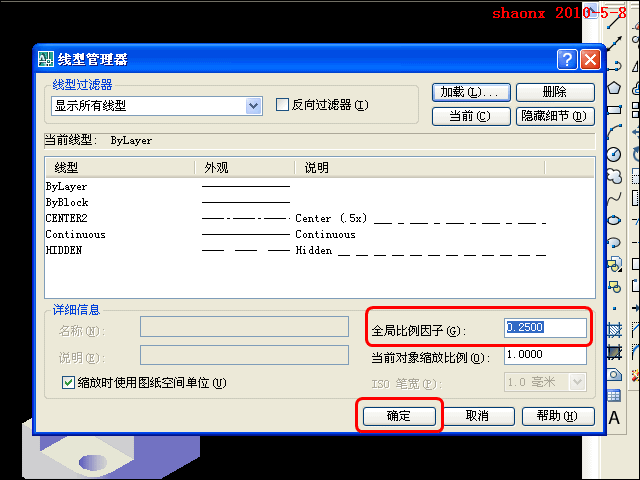This screenshot has width=640, height=480.
Task: Select the Rectangle tool
Action: (614, 109)
